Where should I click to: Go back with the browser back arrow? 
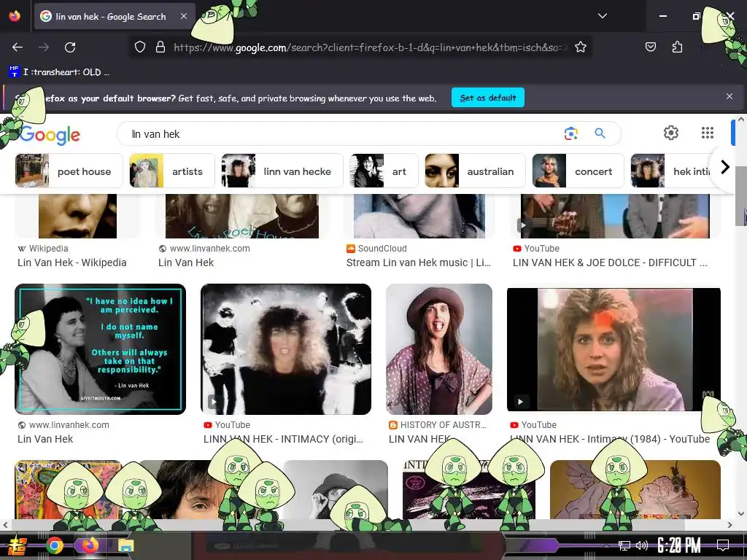18,47
